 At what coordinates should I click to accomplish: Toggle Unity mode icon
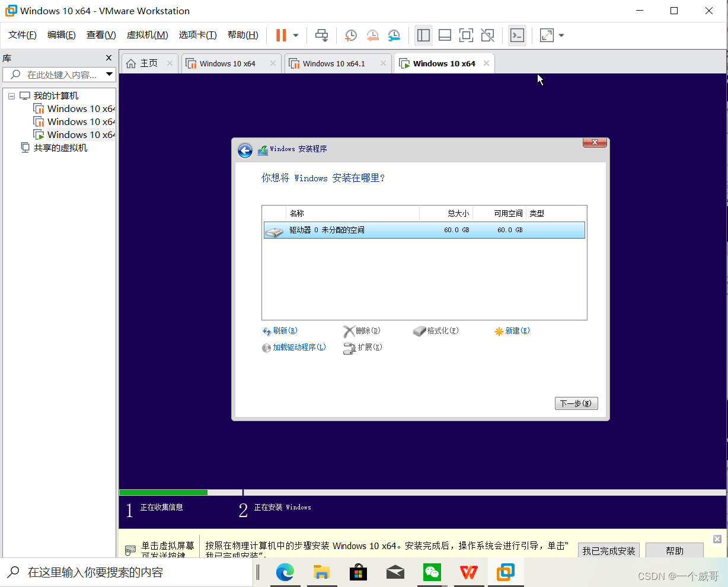pos(487,35)
